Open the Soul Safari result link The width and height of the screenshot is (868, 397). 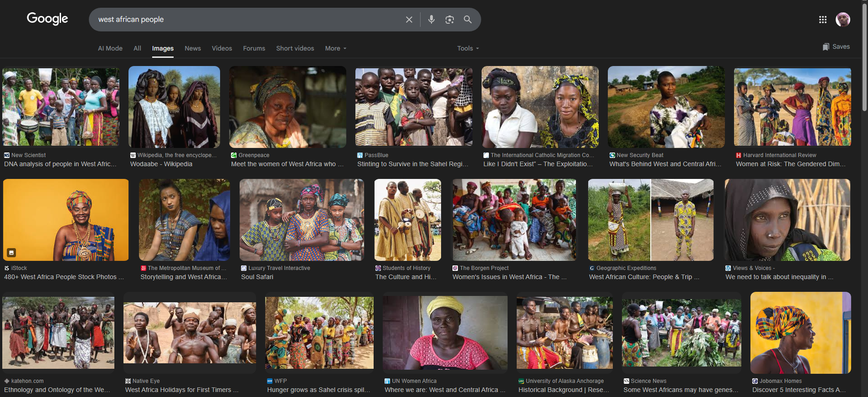[x=257, y=277]
